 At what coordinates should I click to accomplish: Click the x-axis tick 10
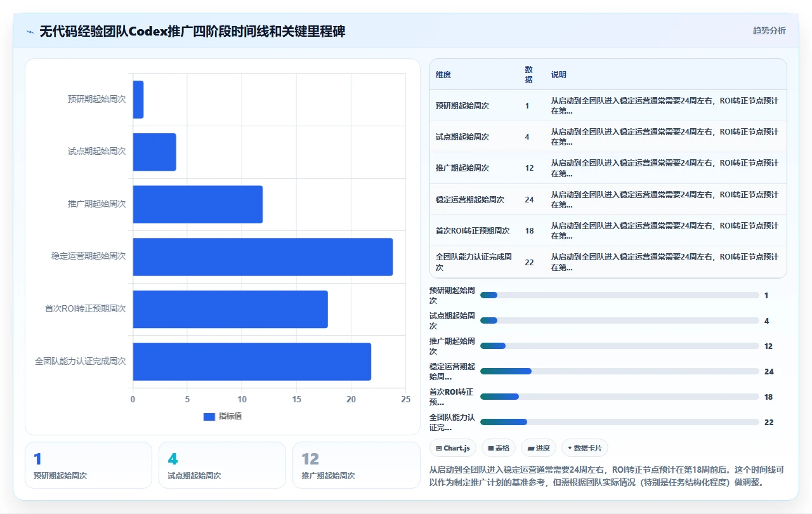[242, 400]
